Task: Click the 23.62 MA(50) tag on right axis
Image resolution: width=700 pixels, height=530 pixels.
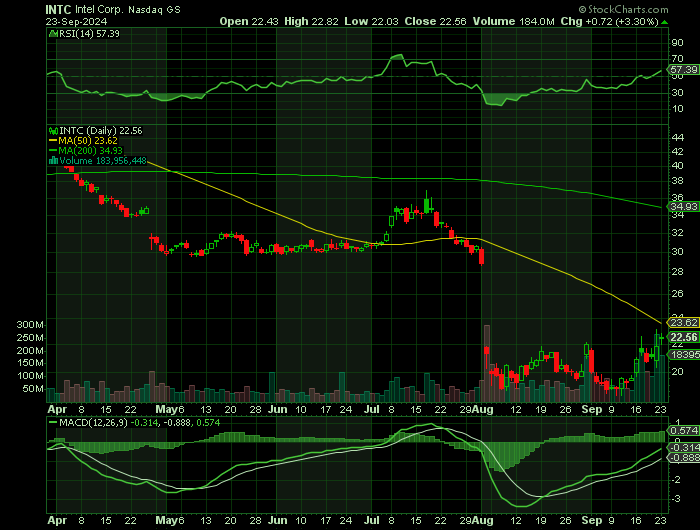Action: 683,322
